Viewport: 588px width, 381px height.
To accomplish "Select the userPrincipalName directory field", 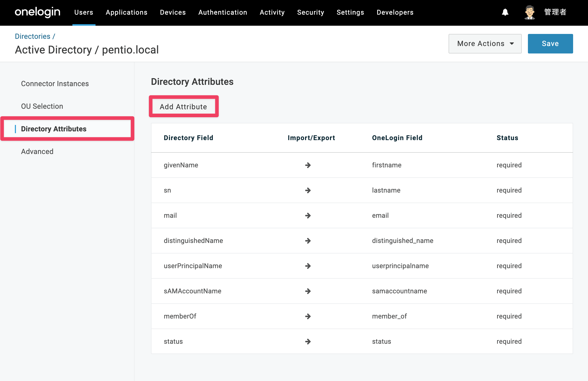I will (x=193, y=266).
